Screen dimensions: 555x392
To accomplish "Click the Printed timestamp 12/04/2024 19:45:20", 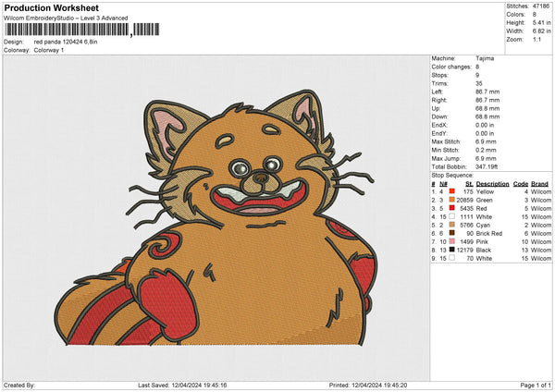I will [x=379, y=385].
